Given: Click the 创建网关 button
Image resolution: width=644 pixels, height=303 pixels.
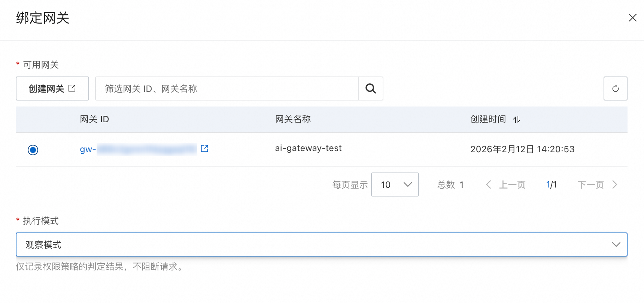Looking at the screenshot, I should (52, 88).
